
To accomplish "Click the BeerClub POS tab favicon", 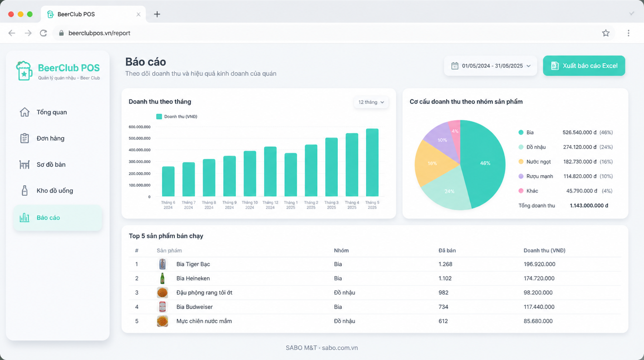I will (50, 14).
